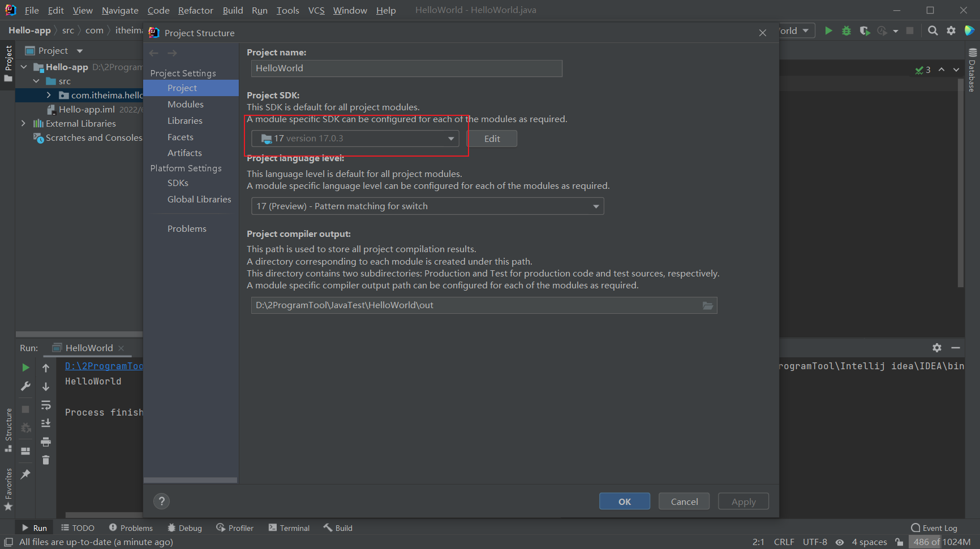Open Favorites tool window side tab
Screen dimensions: 980x549
(8, 489)
